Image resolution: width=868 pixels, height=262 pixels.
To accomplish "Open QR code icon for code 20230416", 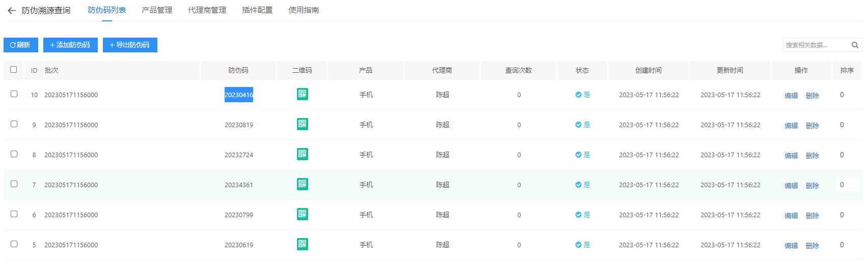I will click(x=302, y=94).
